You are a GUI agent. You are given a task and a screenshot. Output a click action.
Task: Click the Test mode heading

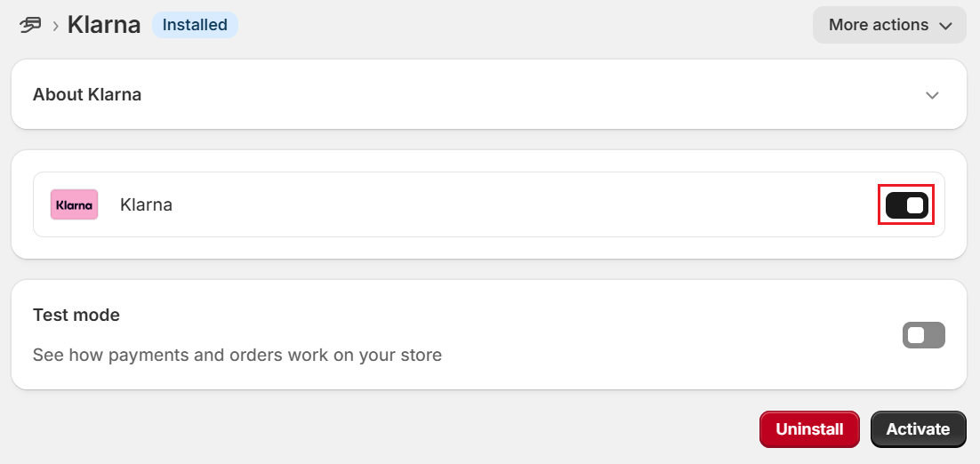pyautogui.click(x=76, y=315)
